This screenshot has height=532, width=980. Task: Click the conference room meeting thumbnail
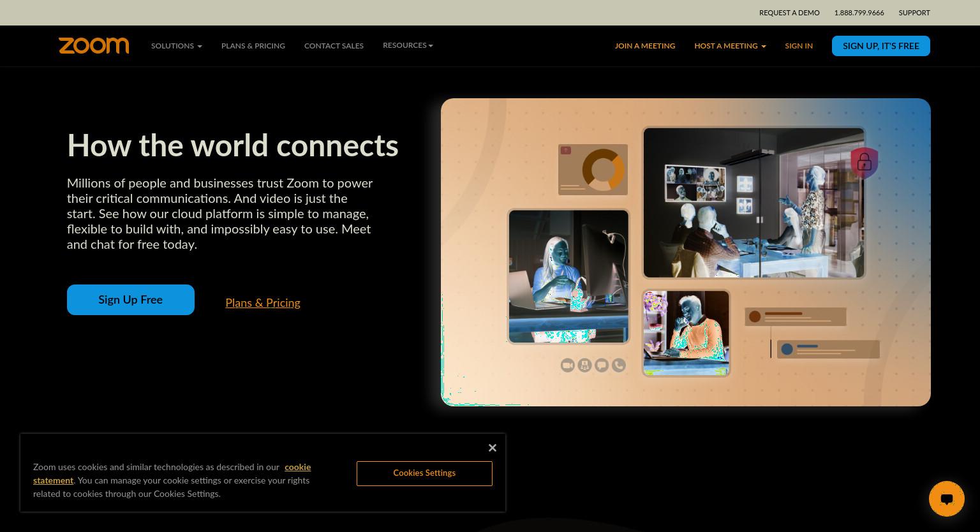tap(754, 202)
